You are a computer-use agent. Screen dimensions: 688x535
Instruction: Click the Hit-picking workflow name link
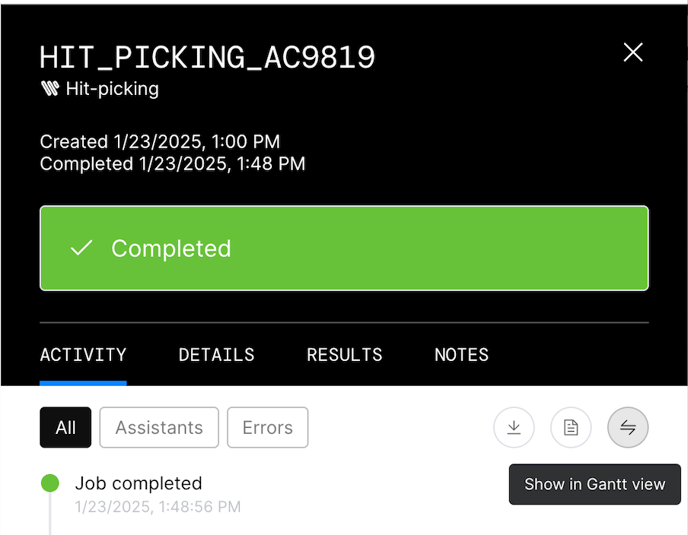point(112,89)
